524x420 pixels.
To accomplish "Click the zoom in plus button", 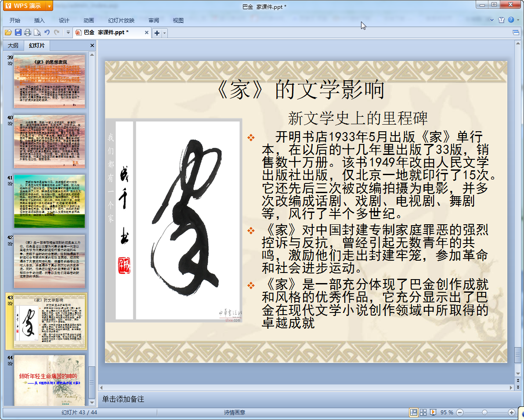I will tap(511, 413).
